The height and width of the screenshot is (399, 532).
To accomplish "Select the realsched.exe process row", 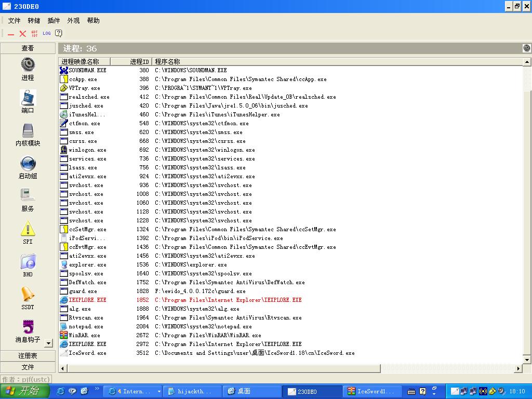I will tap(291, 97).
